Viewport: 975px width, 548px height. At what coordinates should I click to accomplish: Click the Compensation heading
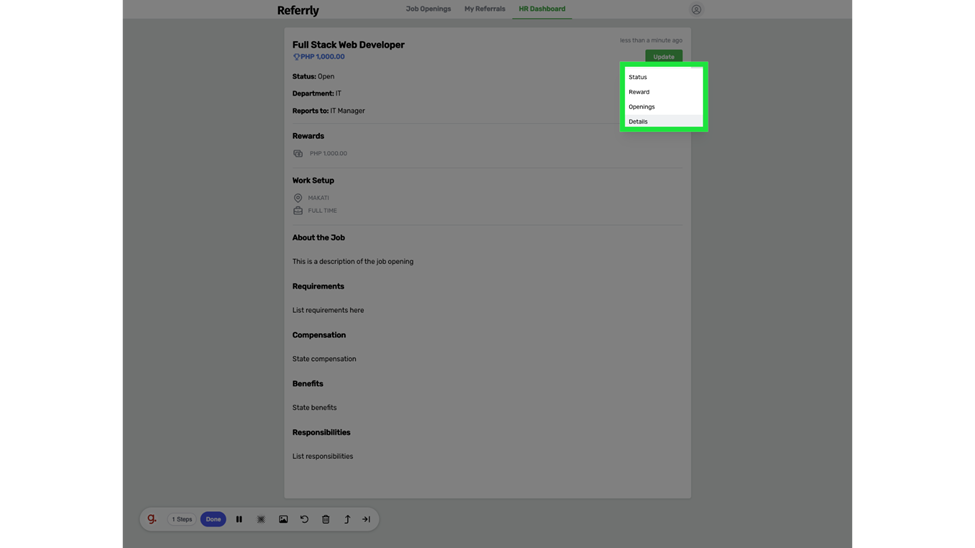click(319, 335)
